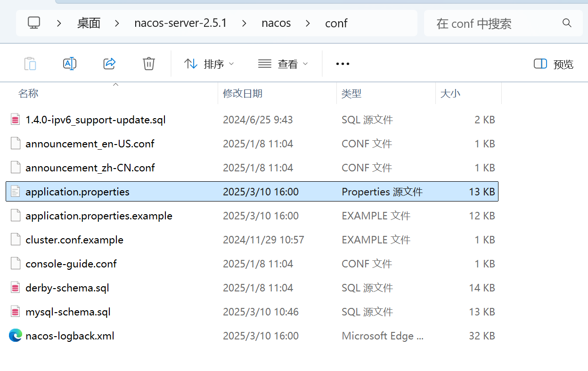588x371 pixels.
Task: Click the Properties 源文件 type cell
Action: click(x=382, y=192)
